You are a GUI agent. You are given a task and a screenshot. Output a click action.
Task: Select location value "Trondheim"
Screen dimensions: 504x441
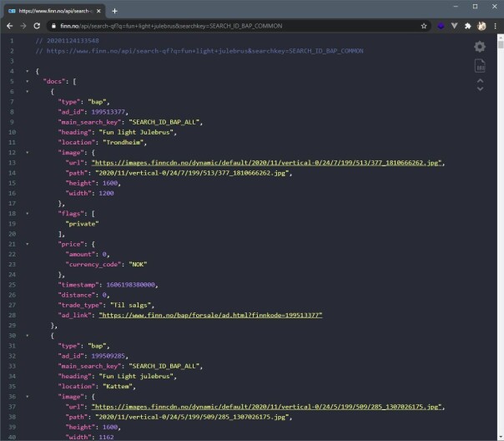pos(123,143)
